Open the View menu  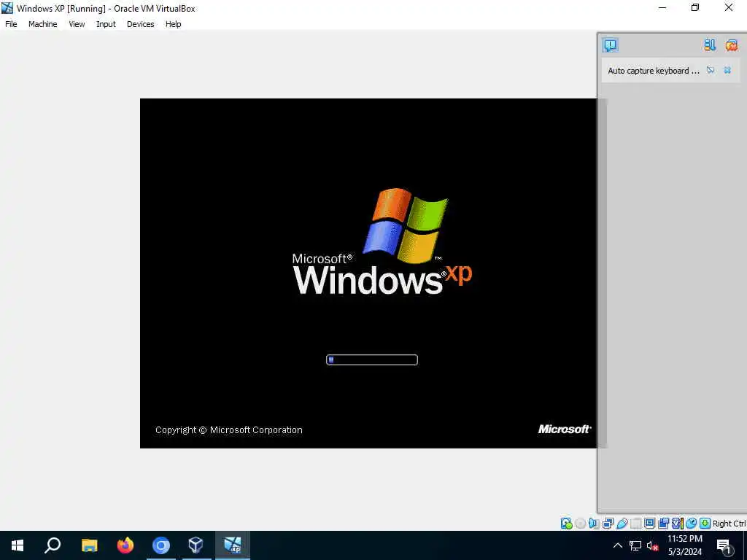[x=77, y=24]
